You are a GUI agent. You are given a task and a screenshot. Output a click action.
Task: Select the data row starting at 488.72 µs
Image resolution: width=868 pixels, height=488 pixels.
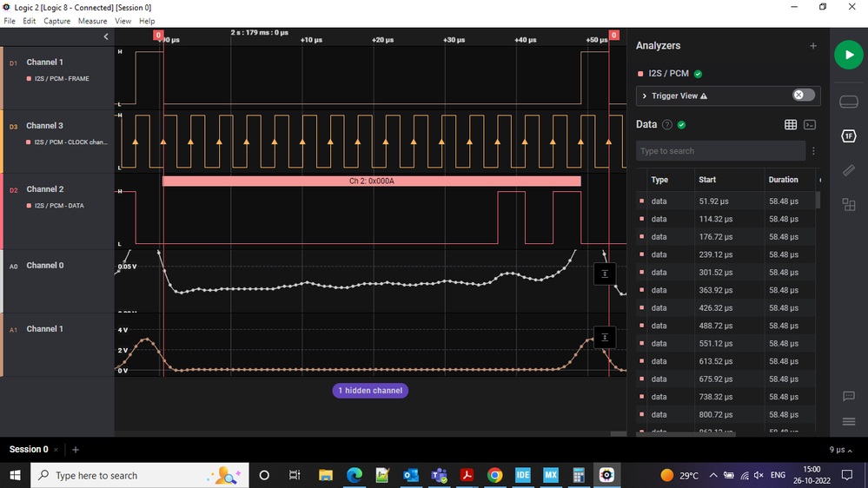pyautogui.click(x=726, y=326)
